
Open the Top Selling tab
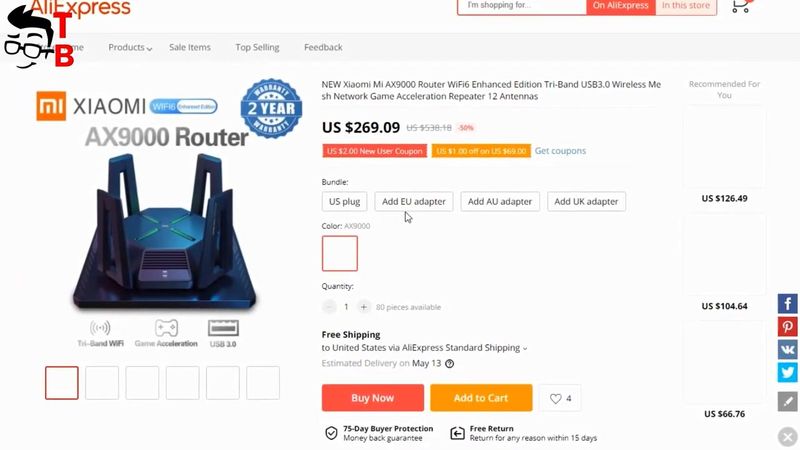(257, 47)
